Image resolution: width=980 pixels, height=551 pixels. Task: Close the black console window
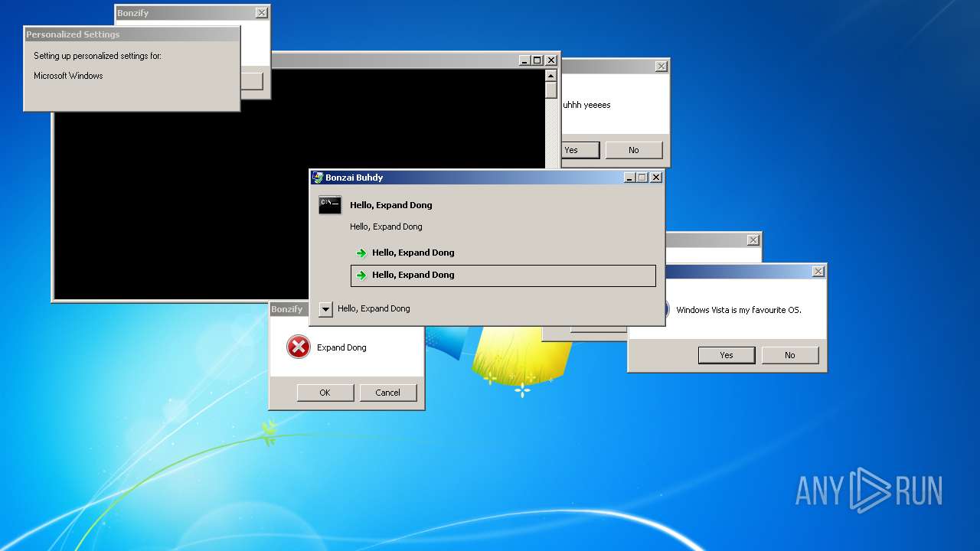pos(551,60)
